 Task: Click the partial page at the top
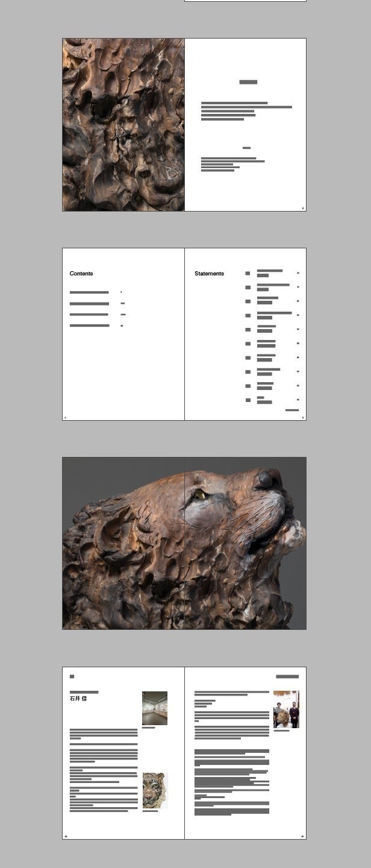(x=245, y=1)
